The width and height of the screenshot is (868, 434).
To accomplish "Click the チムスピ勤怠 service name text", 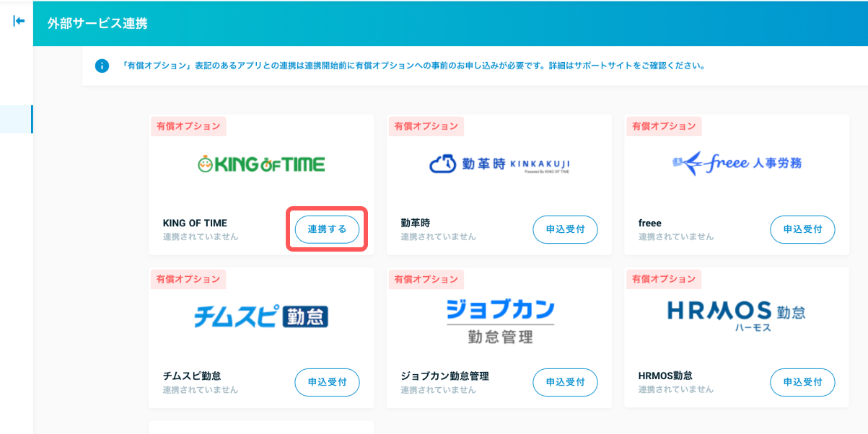I will pos(192,376).
